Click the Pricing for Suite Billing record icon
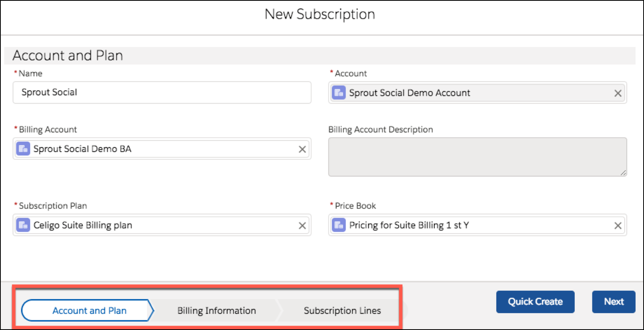 (339, 225)
